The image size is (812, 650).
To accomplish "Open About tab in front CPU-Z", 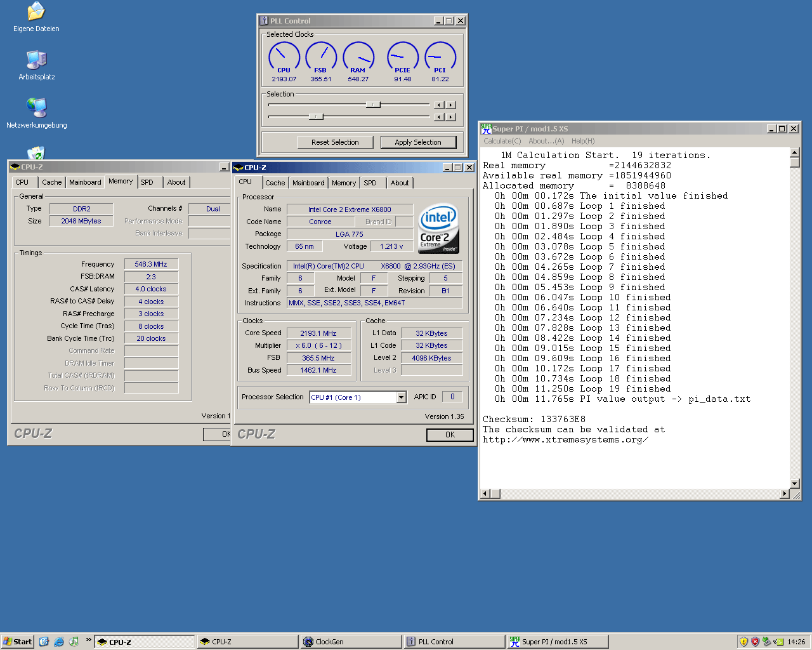I will (x=400, y=183).
